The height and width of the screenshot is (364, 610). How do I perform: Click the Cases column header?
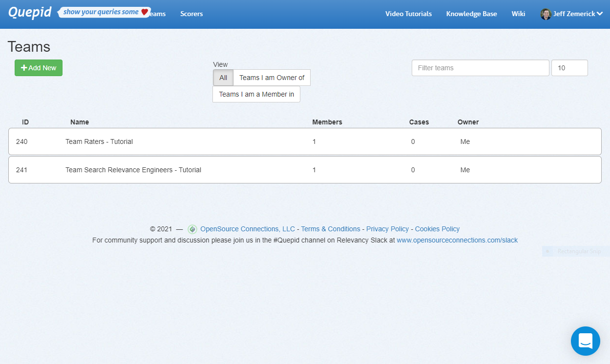(x=419, y=122)
